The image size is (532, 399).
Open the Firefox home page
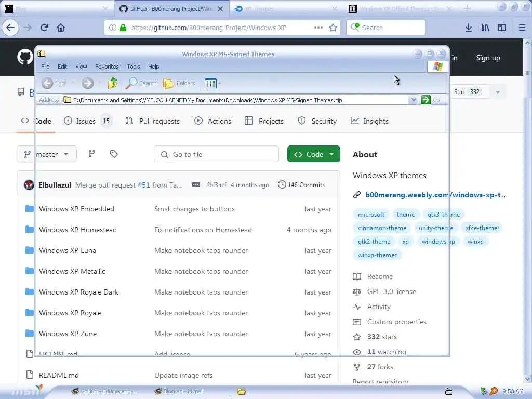point(61,28)
